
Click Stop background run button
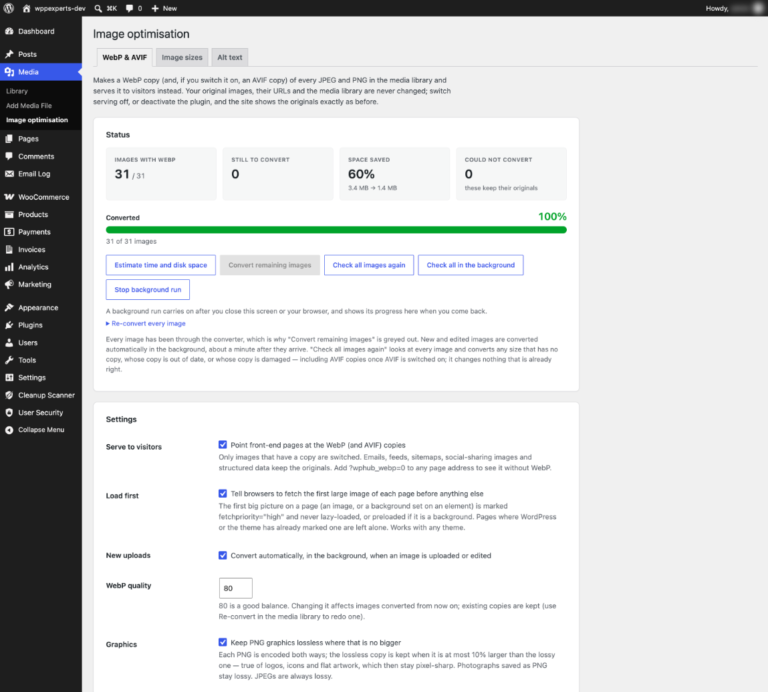148,289
